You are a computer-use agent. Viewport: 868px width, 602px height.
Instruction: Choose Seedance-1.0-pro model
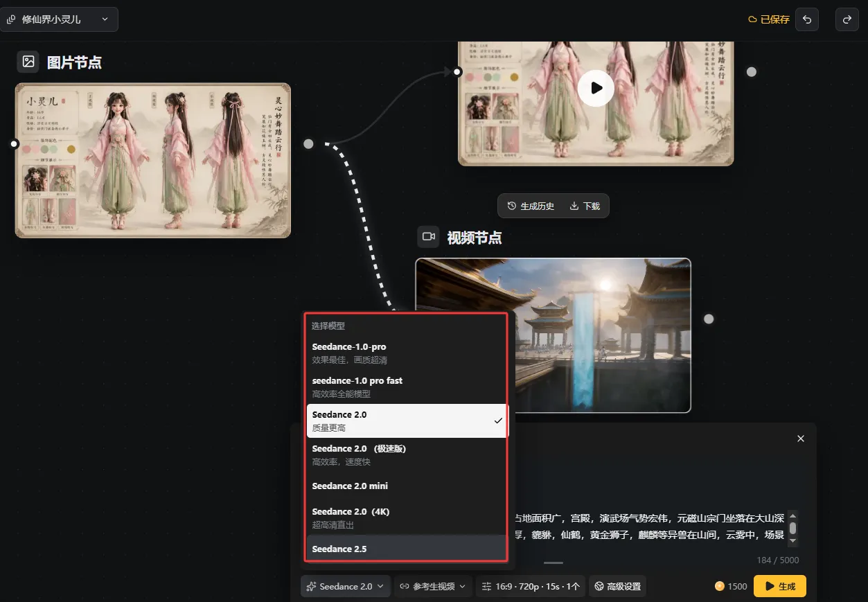point(406,353)
